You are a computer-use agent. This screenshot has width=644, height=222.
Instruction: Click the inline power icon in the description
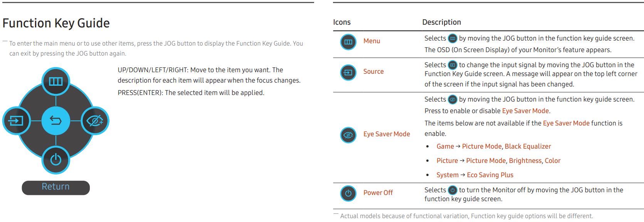pos(453,190)
